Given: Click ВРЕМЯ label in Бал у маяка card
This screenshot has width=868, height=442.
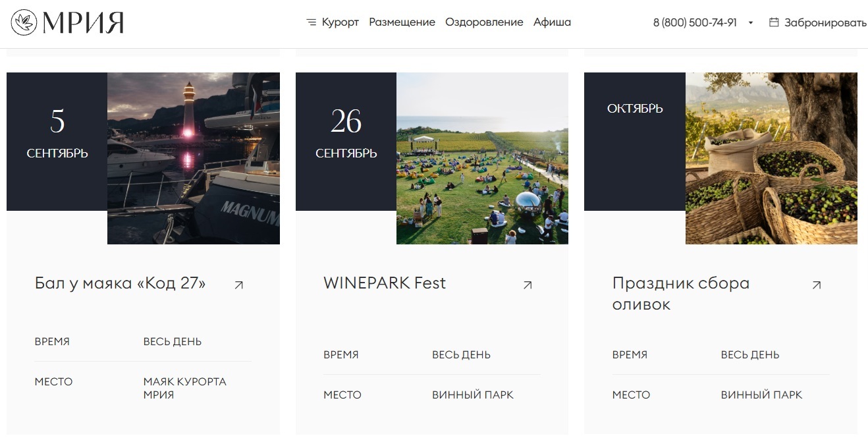Looking at the screenshot, I should (x=52, y=342).
